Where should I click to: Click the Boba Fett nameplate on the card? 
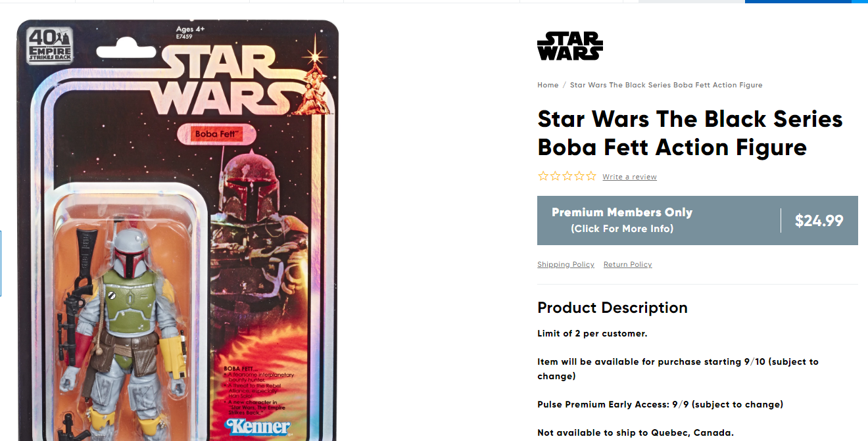[216, 133]
